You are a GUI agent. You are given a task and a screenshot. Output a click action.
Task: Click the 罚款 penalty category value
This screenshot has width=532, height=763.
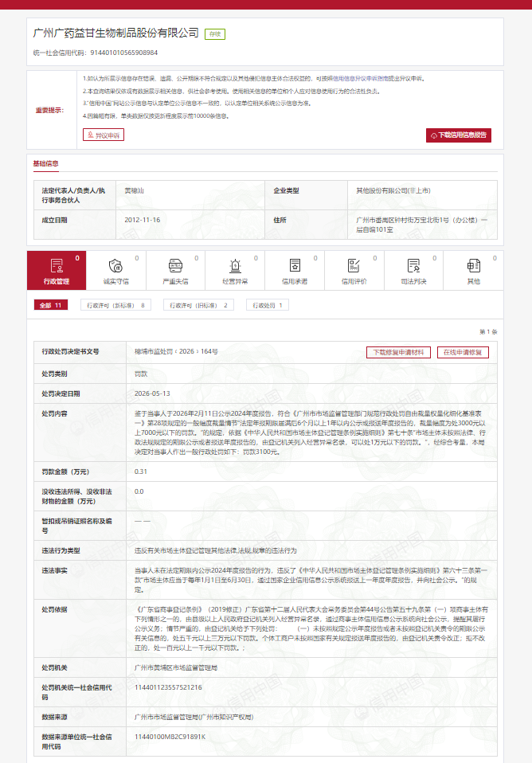[141, 374]
